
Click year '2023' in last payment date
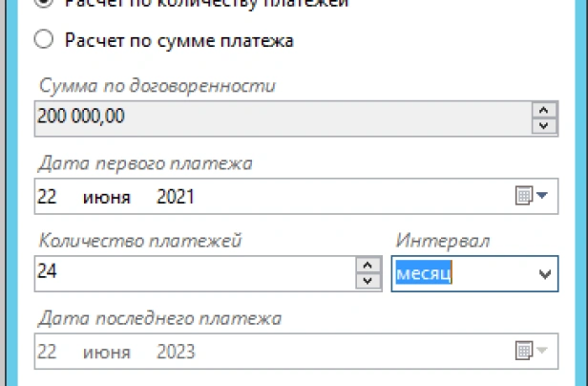(x=176, y=352)
